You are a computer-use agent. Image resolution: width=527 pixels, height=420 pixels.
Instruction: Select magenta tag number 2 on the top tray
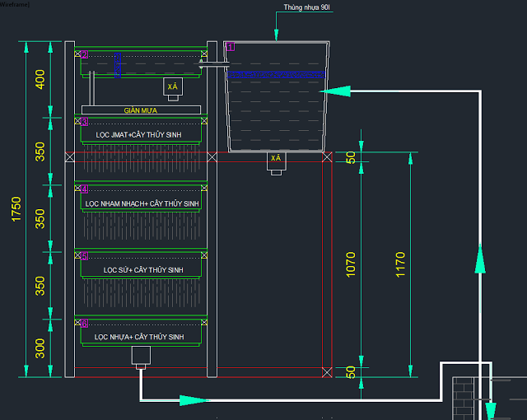coord(85,55)
